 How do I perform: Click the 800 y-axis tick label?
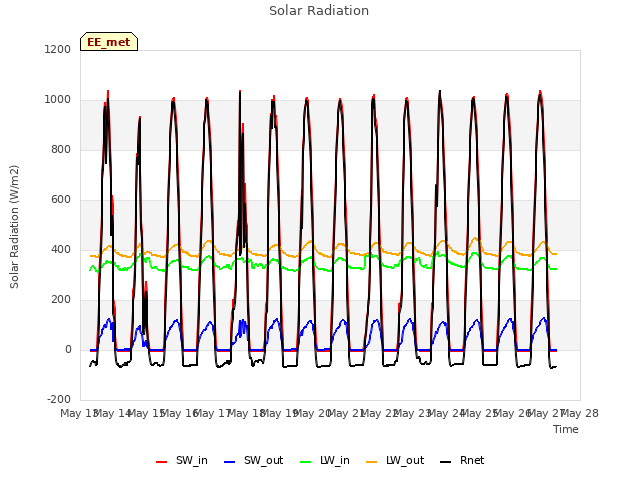[x=61, y=149]
